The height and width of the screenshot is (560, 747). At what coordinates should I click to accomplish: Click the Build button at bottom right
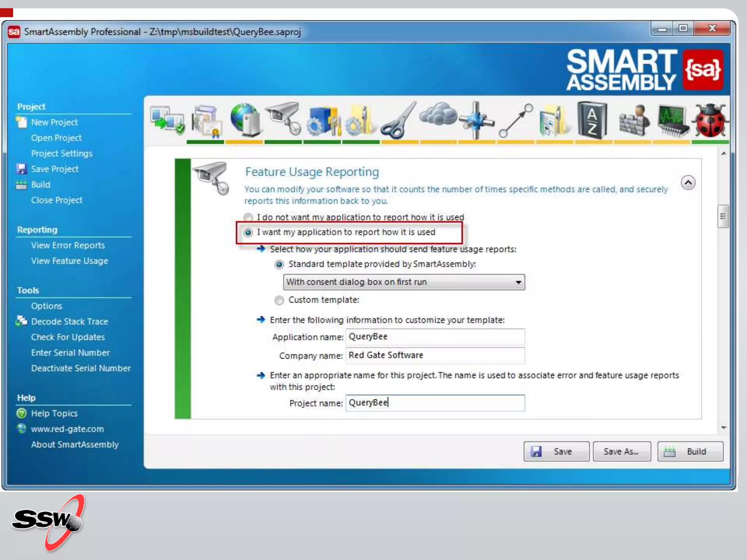(x=690, y=451)
